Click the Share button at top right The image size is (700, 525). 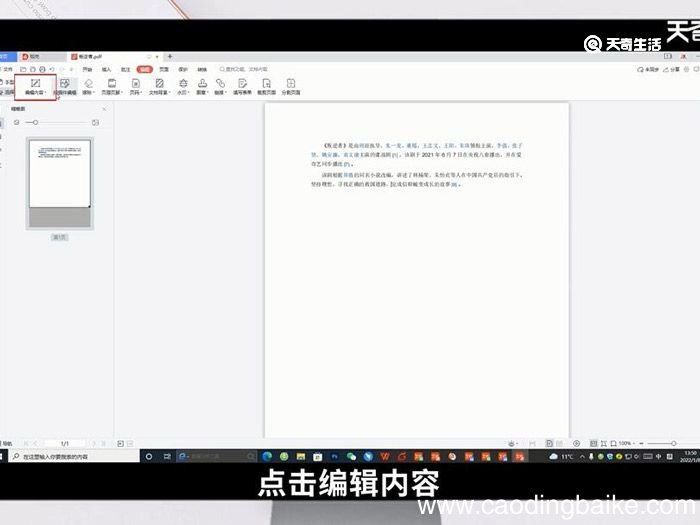point(671,70)
